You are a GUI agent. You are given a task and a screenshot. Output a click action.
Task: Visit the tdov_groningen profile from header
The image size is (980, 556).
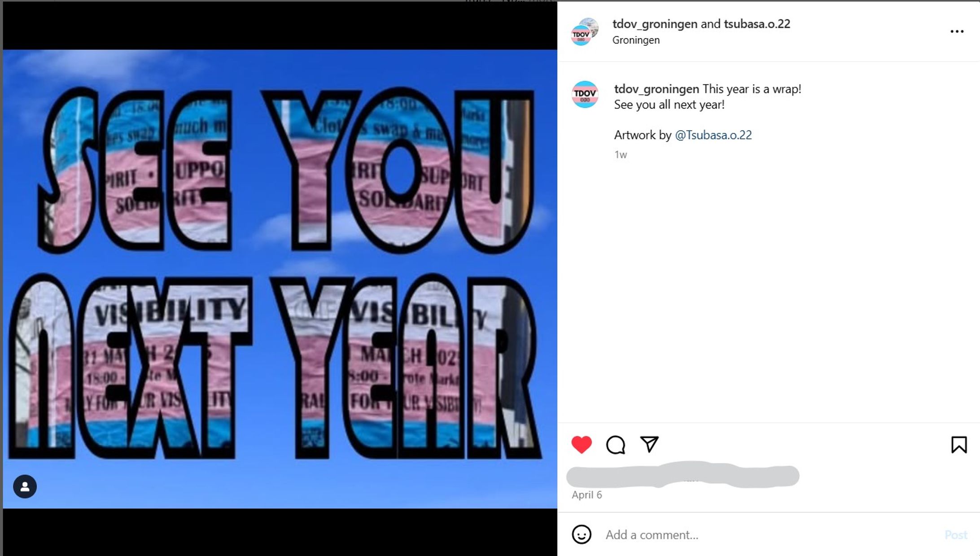click(x=655, y=24)
